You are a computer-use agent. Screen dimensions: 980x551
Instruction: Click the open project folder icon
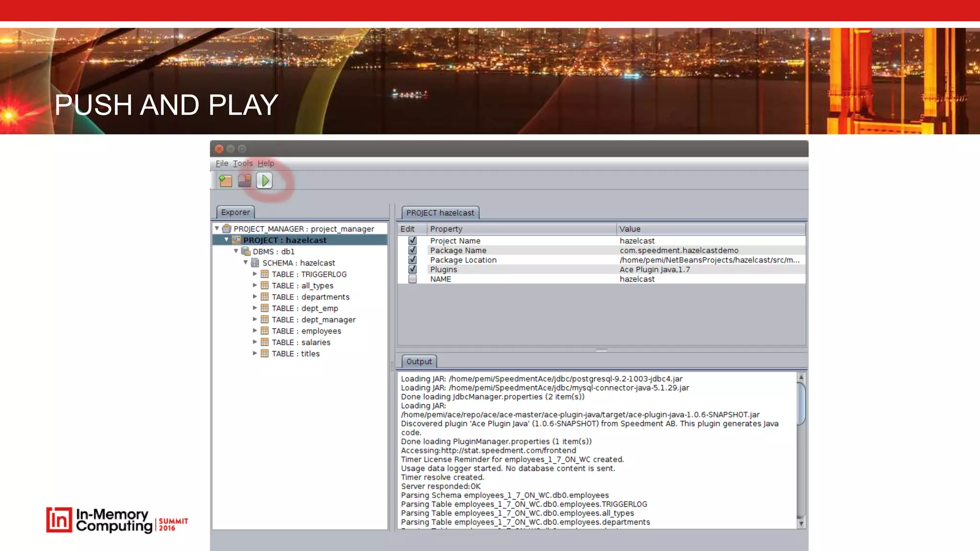point(245,180)
